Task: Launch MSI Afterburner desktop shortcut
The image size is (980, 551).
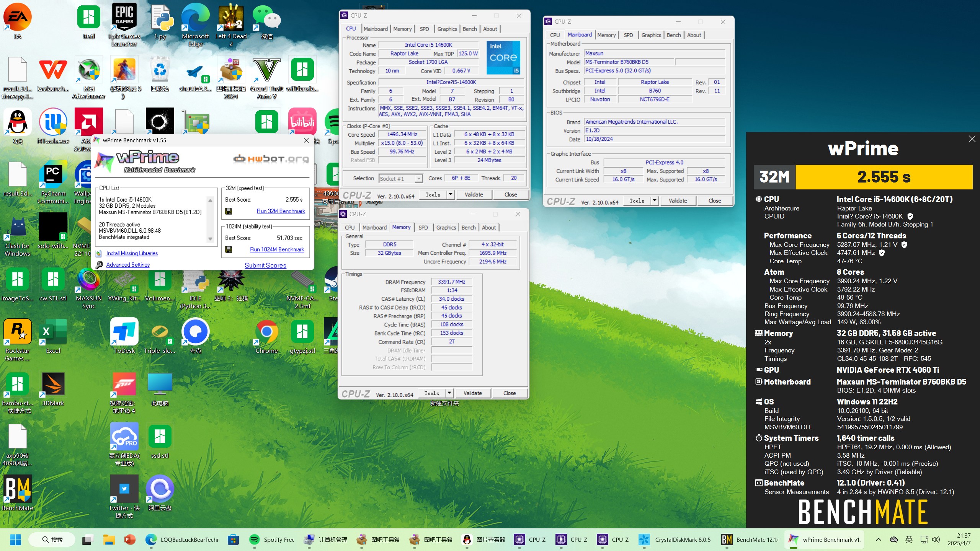Action: click(x=89, y=78)
